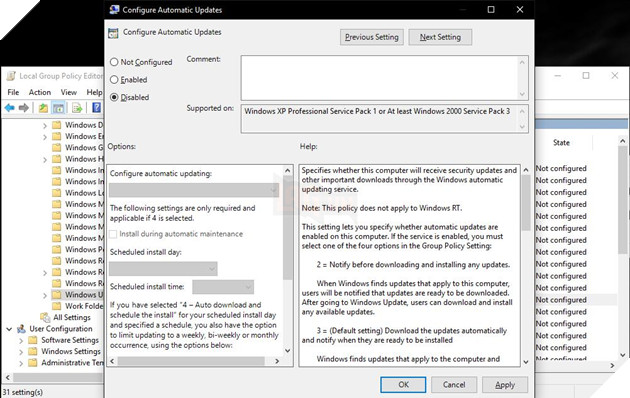Click the Windows Settings folder icon

click(33, 351)
